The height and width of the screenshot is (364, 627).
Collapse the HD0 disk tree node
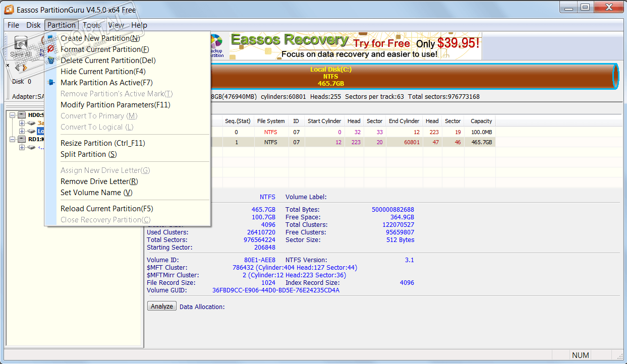pyautogui.click(x=13, y=115)
